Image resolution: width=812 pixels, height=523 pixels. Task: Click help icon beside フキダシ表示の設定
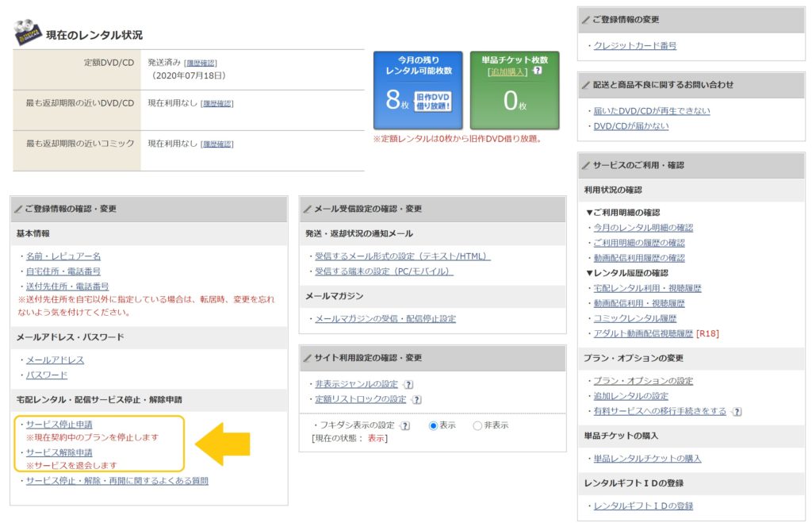[x=405, y=425]
